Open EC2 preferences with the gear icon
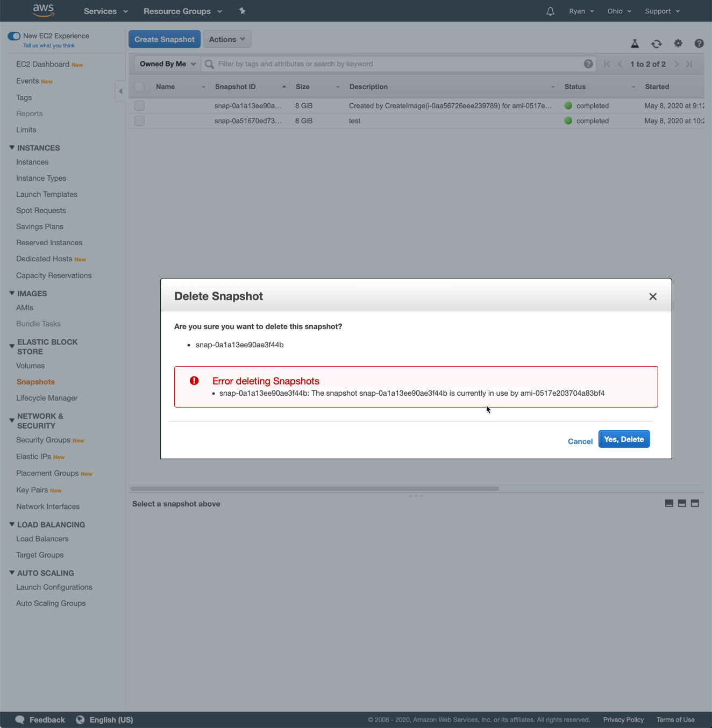 678,44
